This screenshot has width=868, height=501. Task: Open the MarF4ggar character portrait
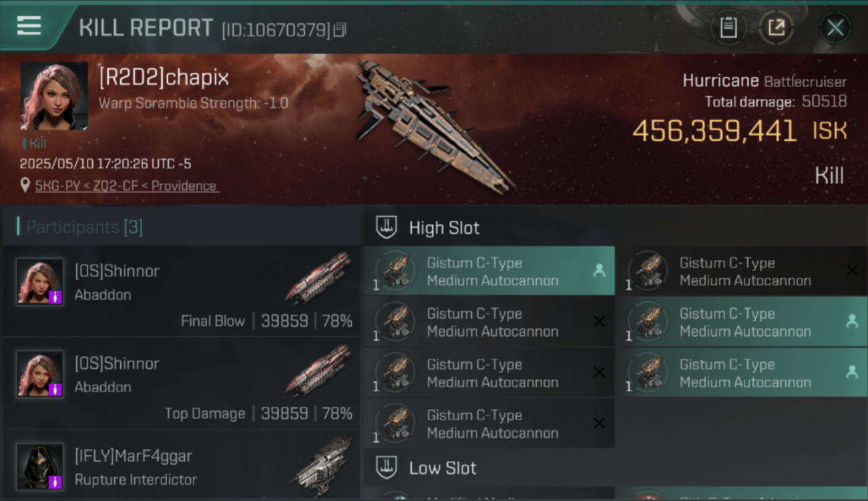(x=40, y=466)
